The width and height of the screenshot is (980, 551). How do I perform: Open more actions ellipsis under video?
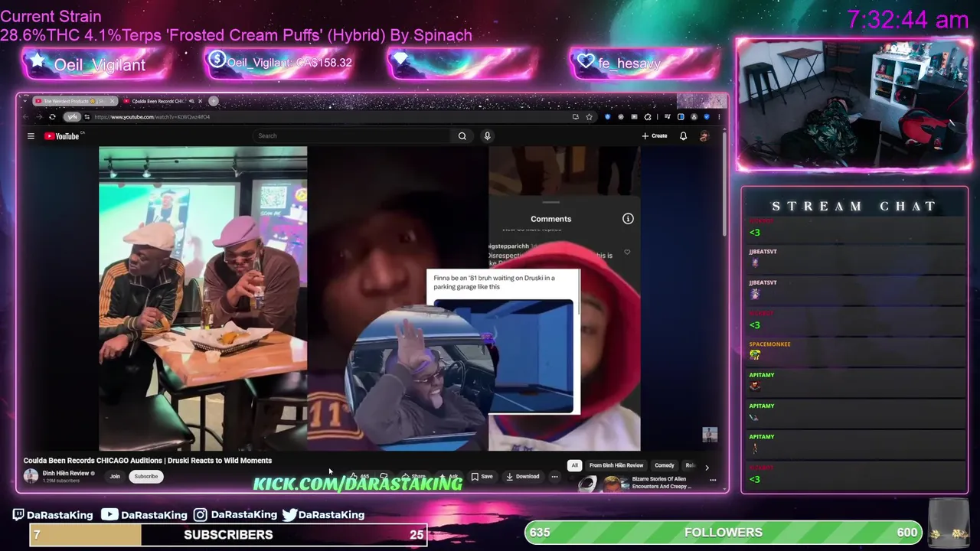coord(554,476)
